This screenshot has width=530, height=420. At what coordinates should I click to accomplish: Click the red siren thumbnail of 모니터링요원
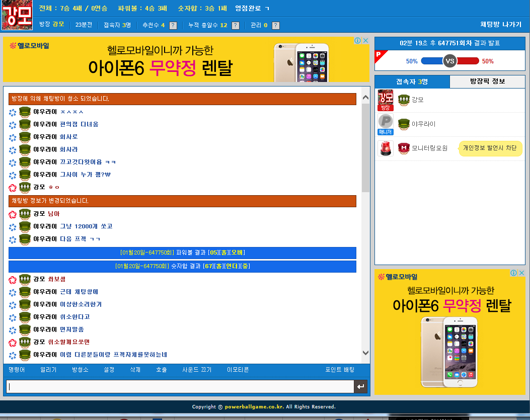[386, 148]
